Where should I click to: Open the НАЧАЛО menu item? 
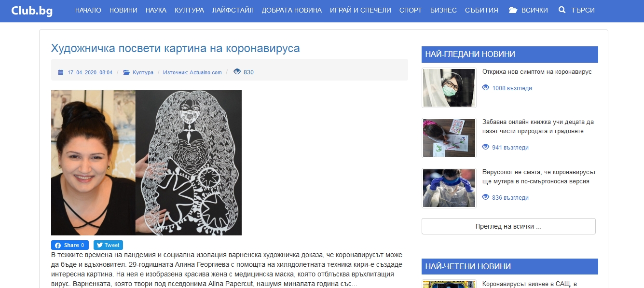click(88, 10)
